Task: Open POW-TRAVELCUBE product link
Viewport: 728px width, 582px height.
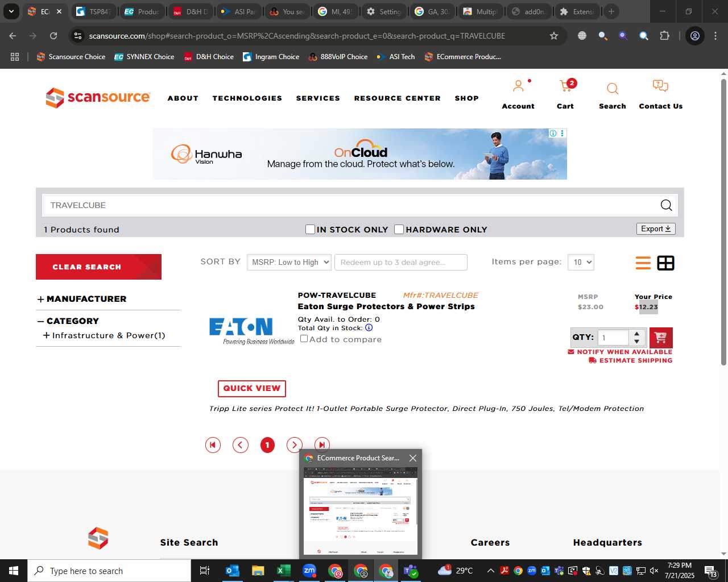Action: [x=337, y=295]
